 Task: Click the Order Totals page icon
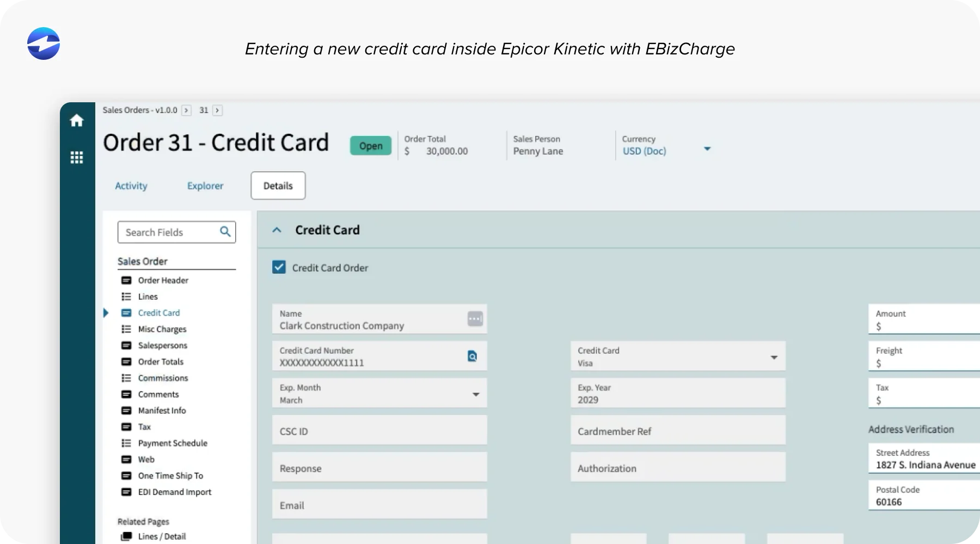click(x=126, y=362)
